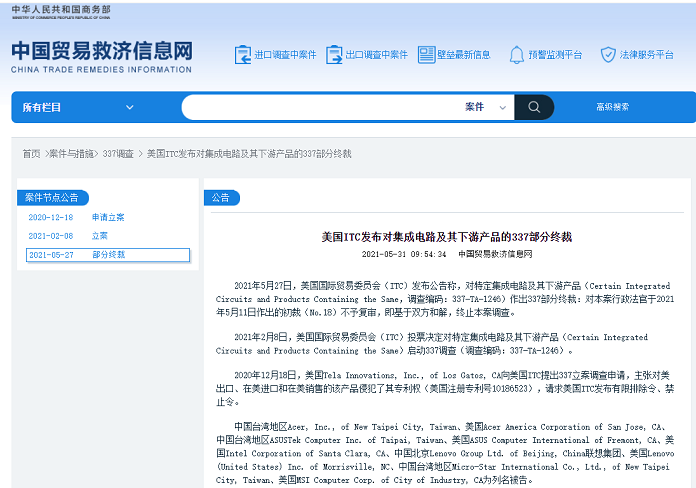This screenshot has width=696, height=488.
Task: Open 进口调查中案件 link
Action: pos(285,55)
